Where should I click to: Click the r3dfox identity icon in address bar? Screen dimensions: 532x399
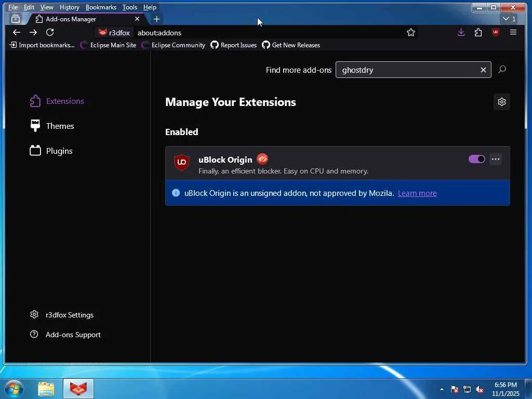pyautogui.click(x=114, y=33)
